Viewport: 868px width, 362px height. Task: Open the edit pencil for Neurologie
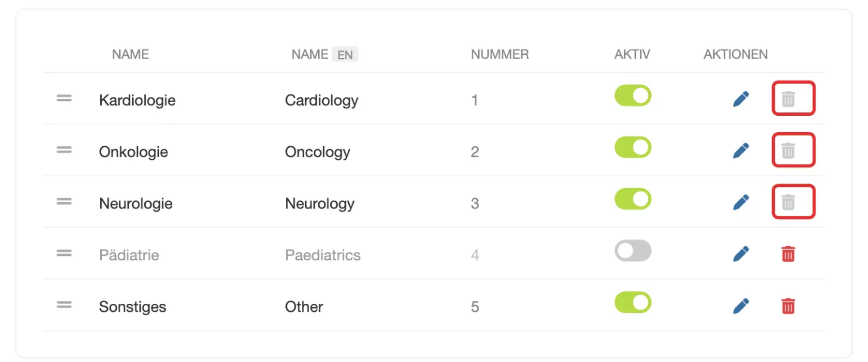point(740,202)
